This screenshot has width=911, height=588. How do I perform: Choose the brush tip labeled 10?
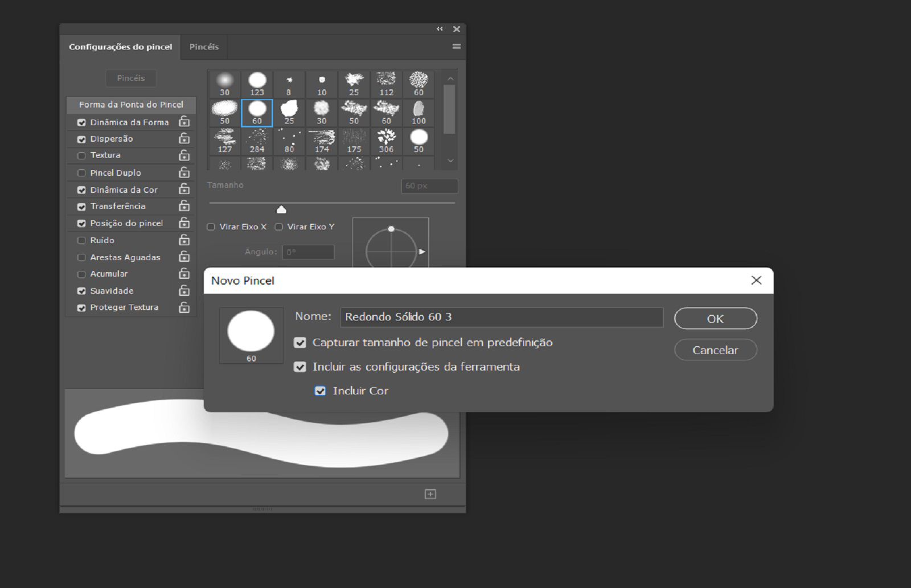[x=322, y=84]
